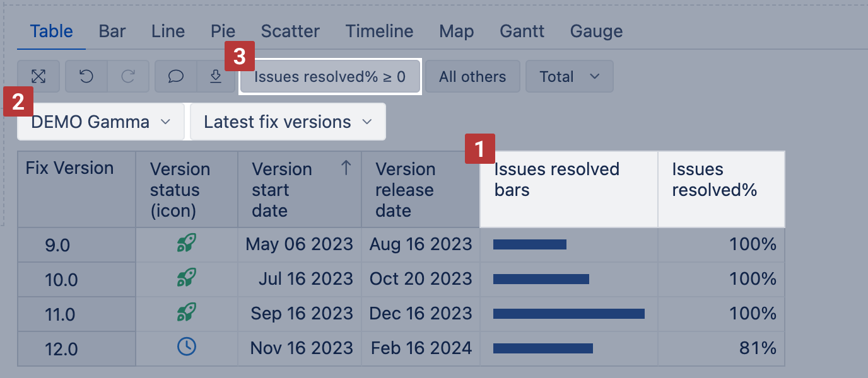
Task: Open the comment speech bubble icon
Action: (x=176, y=77)
